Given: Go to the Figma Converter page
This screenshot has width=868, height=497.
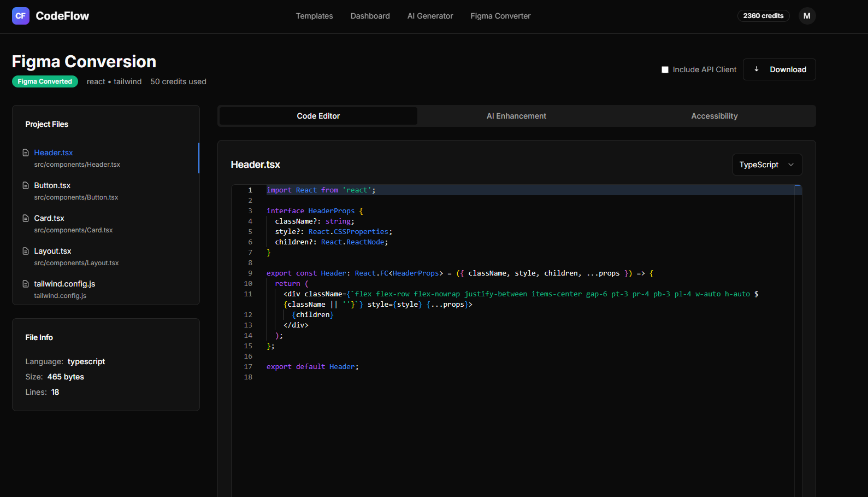Looking at the screenshot, I should tap(500, 16).
